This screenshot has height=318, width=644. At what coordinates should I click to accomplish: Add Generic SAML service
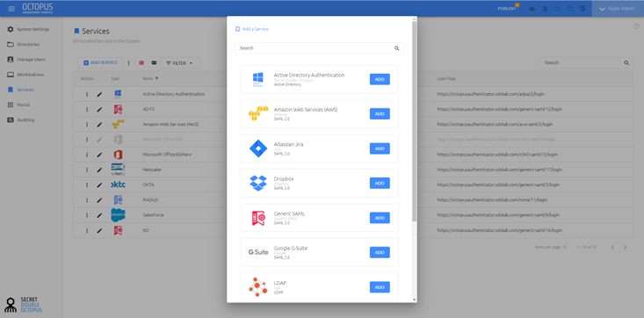tap(380, 218)
